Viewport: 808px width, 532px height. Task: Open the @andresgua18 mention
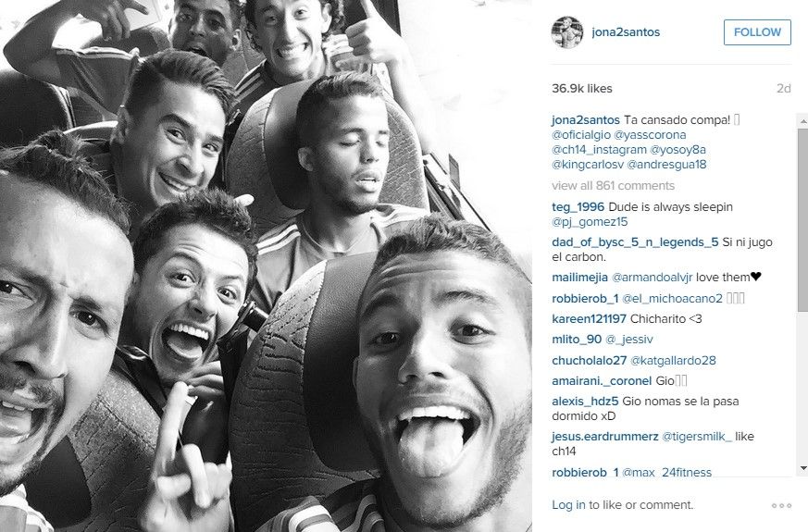pos(666,165)
